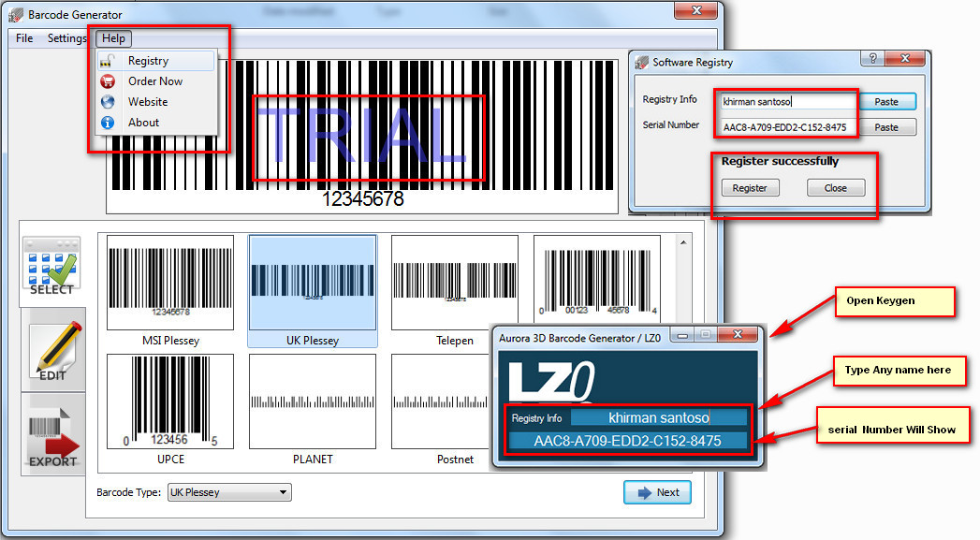Select the Postnet barcode thumbnail
The image size is (980, 540).
440,401
